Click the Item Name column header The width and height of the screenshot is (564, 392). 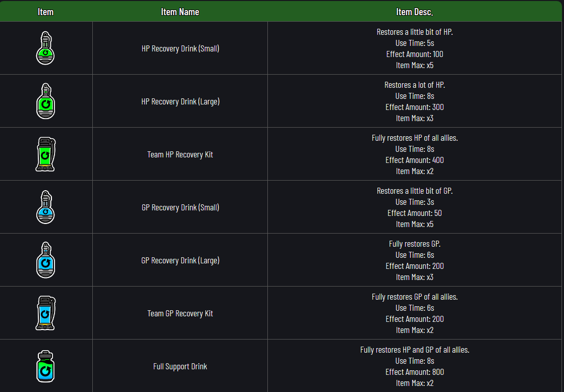(180, 12)
